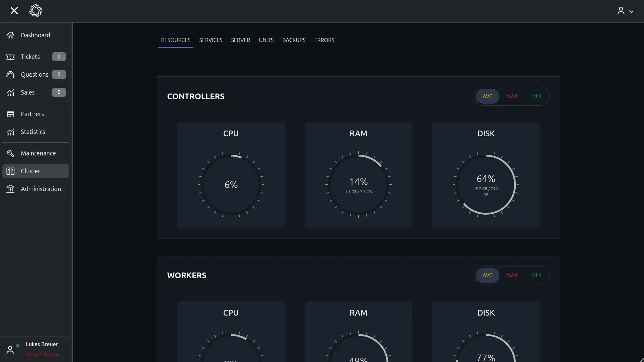Click the swirl logo in header
The height and width of the screenshot is (362, 644).
pos(36,11)
